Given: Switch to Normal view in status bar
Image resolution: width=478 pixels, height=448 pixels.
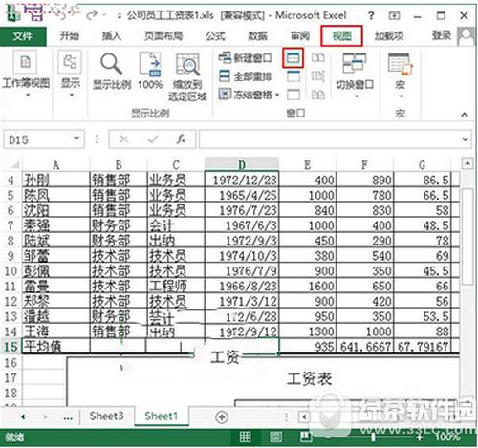Looking at the screenshot, I should click(x=245, y=437).
